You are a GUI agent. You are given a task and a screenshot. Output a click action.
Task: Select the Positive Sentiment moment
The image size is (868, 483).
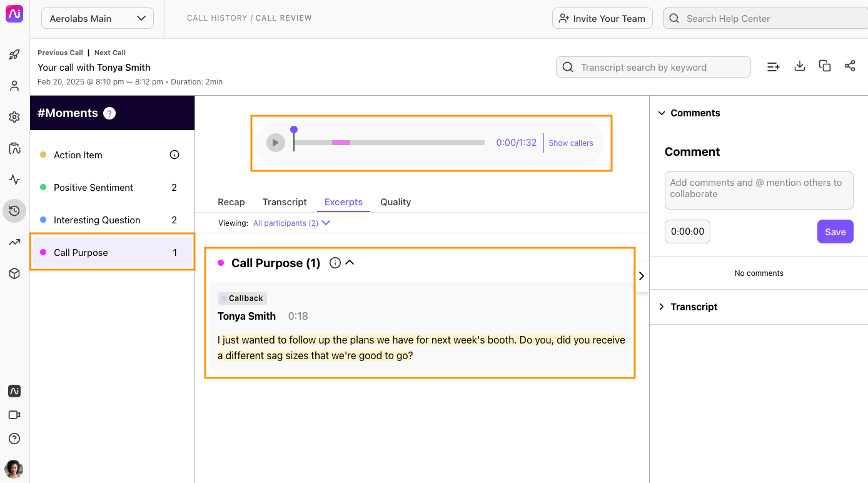(113, 187)
